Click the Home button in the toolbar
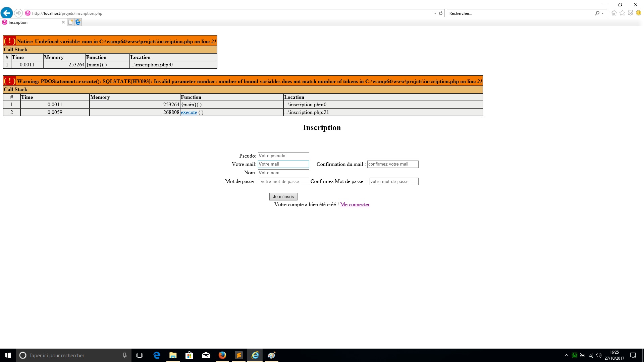The image size is (644, 362). click(x=614, y=13)
